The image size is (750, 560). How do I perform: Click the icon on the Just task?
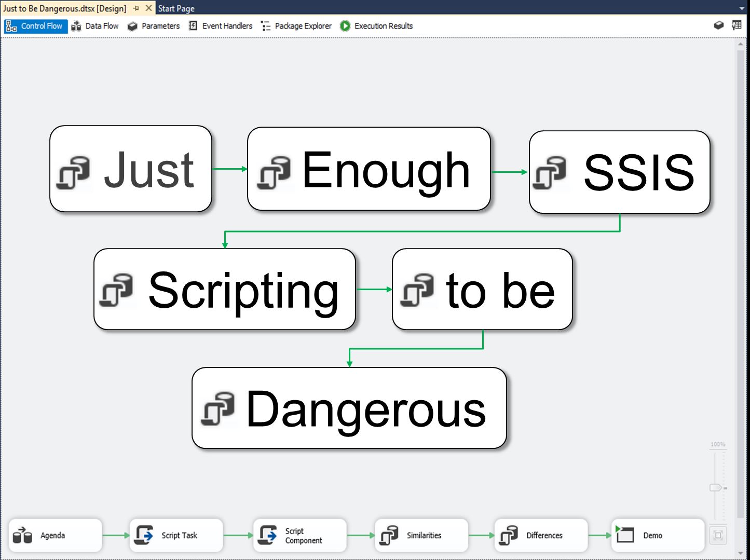73,172
